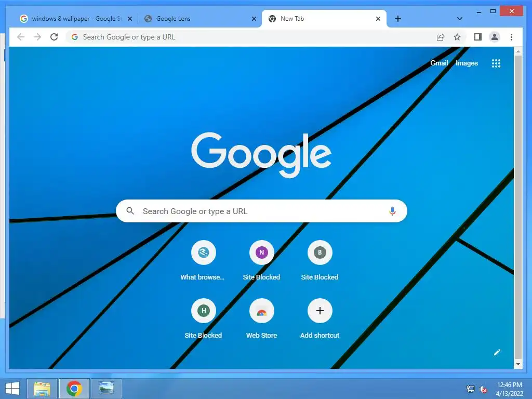Viewport: 532px width, 399px height.
Task: Open the Google apps grid
Action: point(496,63)
